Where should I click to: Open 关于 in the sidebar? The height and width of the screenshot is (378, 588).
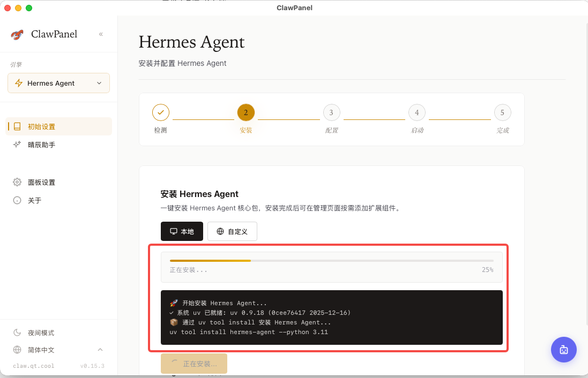[59, 200]
